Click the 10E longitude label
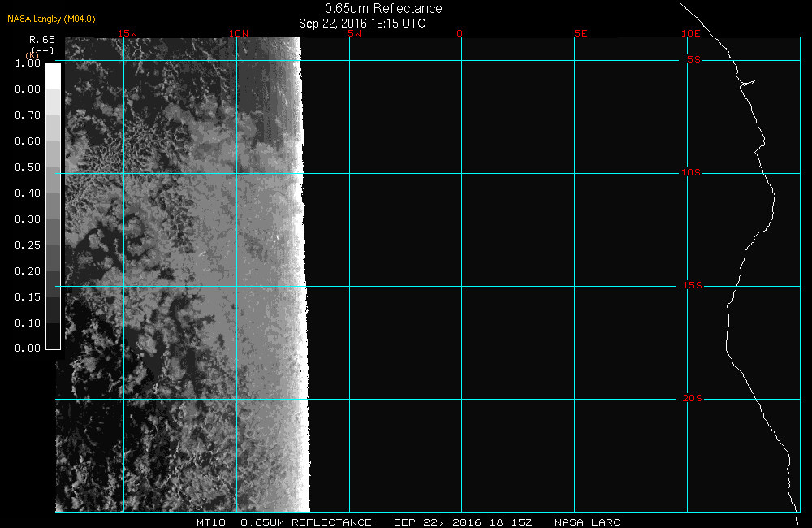 coord(690,33)
